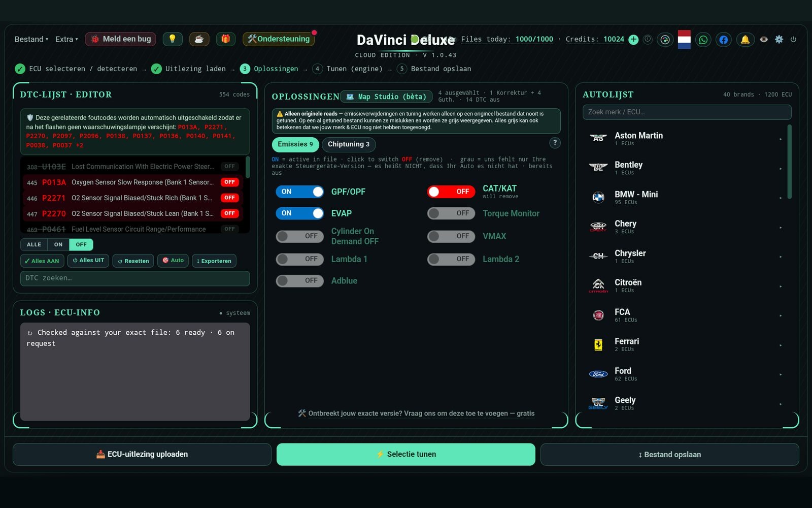Click Alles AAN button
Screen dimensions: 812x508
[x=42, y=261]
